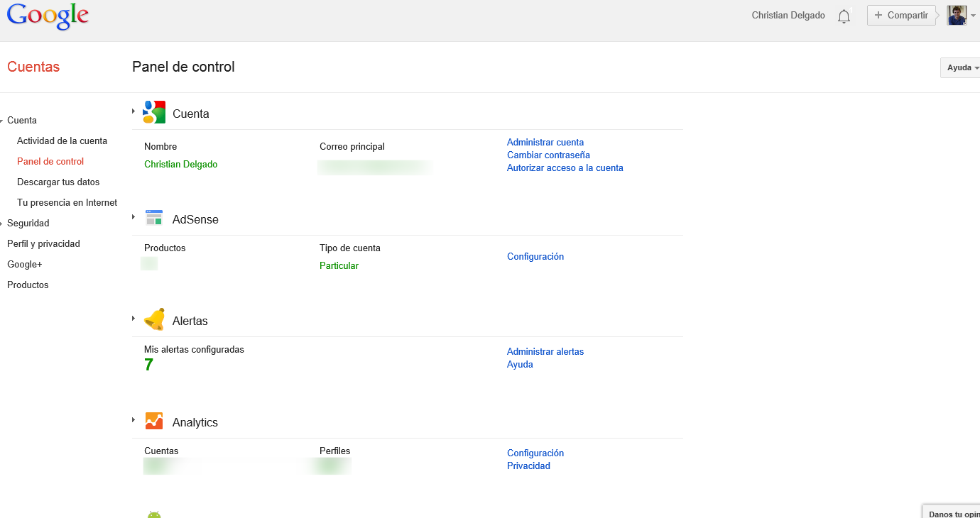Click the Cuenta section Google icon
980x518 pixels.
pyautogui.click(x=154, y=112)
